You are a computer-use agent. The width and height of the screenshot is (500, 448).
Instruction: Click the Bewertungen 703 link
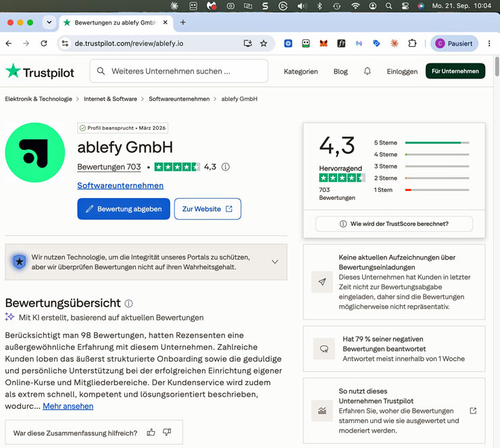click(109, 167)
